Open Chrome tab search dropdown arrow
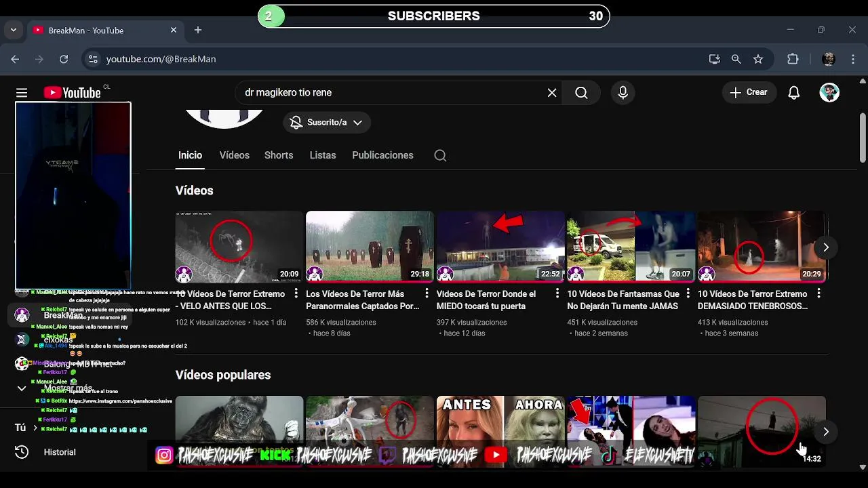The image size is (868, 488). 14,30
